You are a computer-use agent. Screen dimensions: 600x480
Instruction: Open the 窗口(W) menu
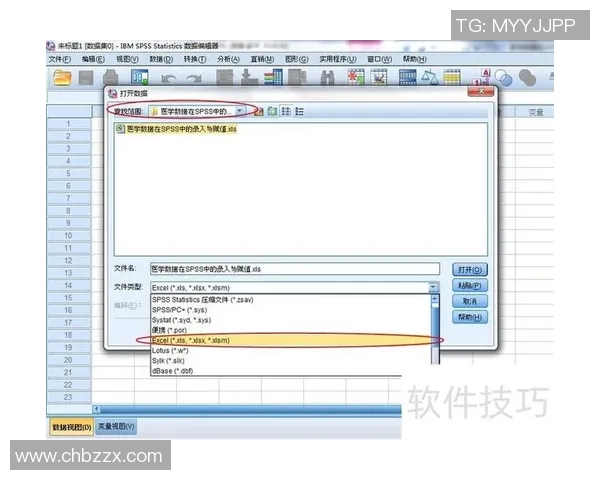(x=379, y=59)
